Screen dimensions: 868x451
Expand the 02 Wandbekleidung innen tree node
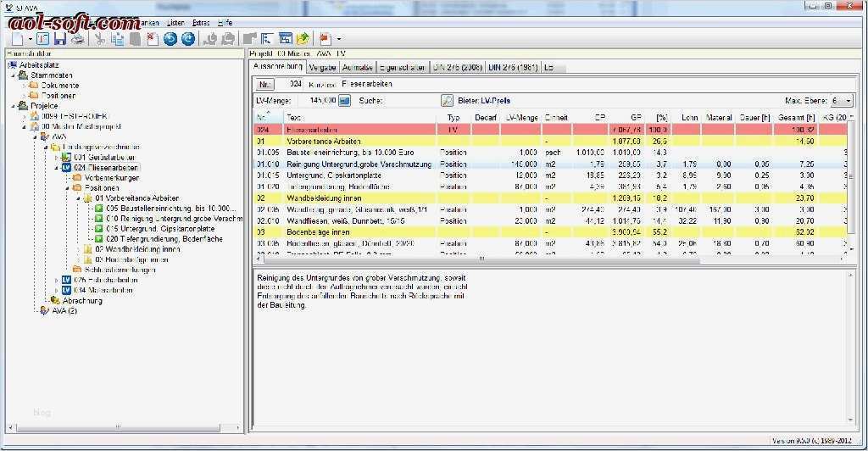point(78,249)
